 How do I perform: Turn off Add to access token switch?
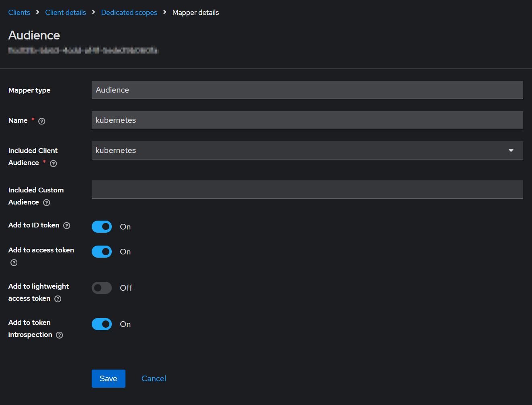tap(102, 252)
